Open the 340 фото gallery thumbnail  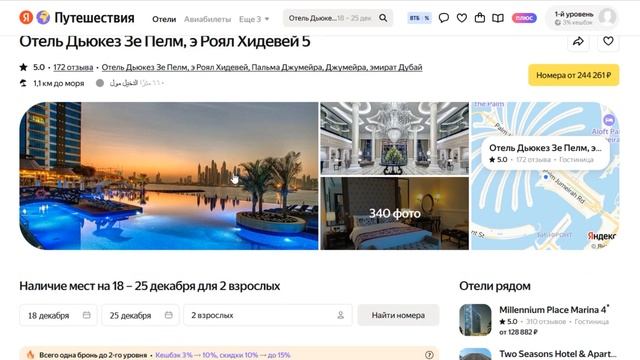click(394, 213)
